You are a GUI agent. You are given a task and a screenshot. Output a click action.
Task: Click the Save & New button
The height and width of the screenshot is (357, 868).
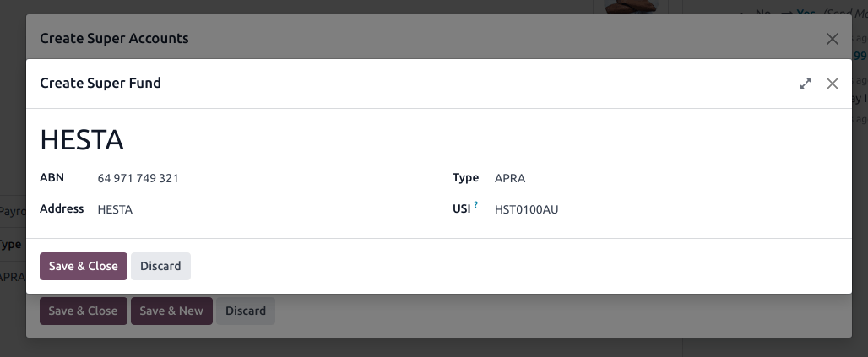171,311
